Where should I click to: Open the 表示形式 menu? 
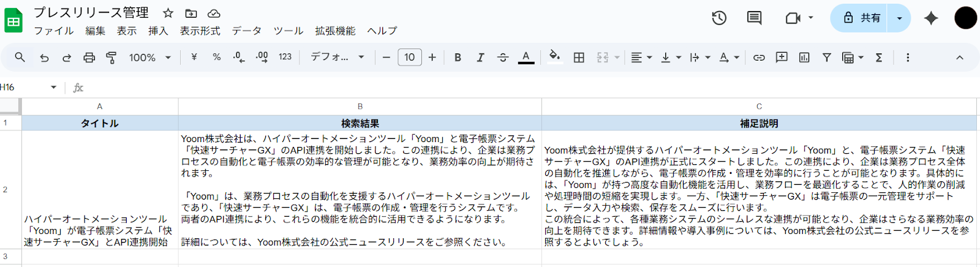tap(200, 31)
